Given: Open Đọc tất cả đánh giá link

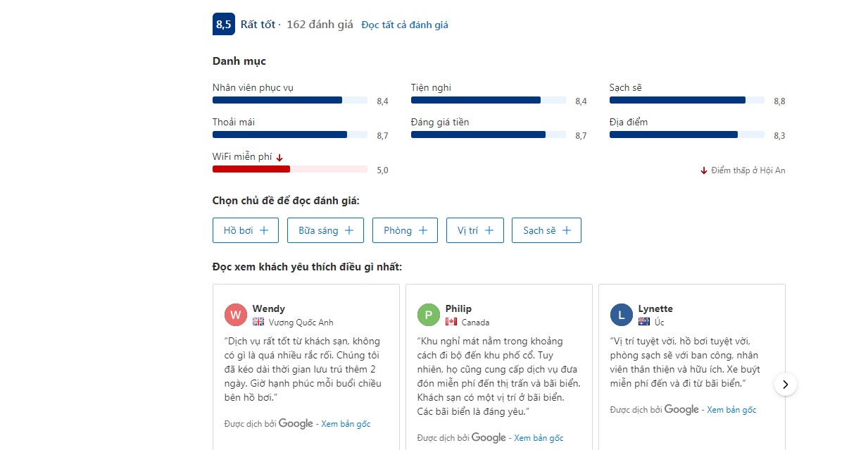Looking at the screenshot, I should click(405, 25).
